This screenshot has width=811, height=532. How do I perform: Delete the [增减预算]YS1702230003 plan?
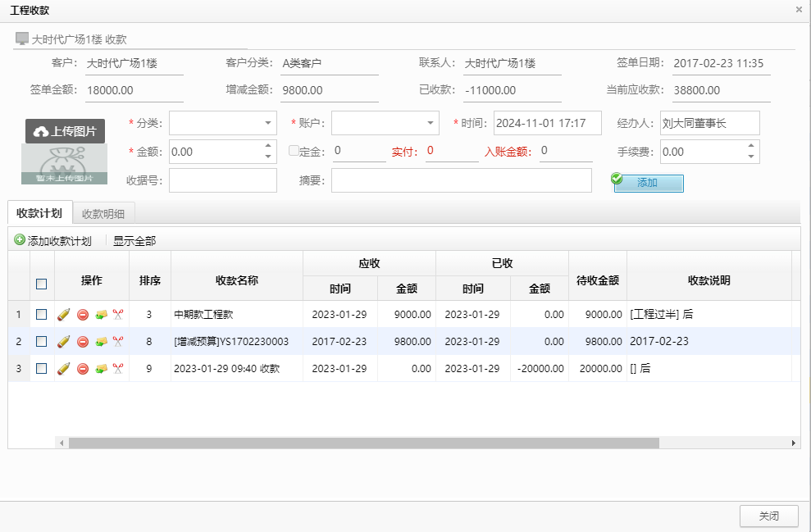tap(83, 341)
